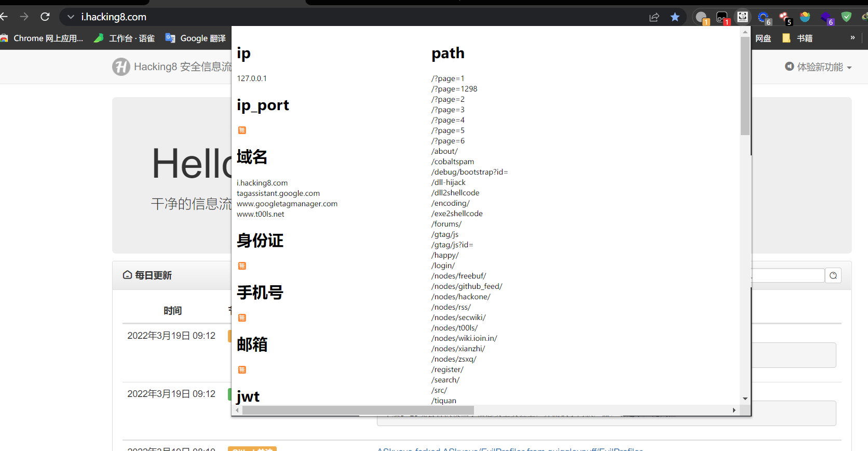Open blue gear extension with 6 badge
Screen dimensions: 868x451
[x=764, y=18]
